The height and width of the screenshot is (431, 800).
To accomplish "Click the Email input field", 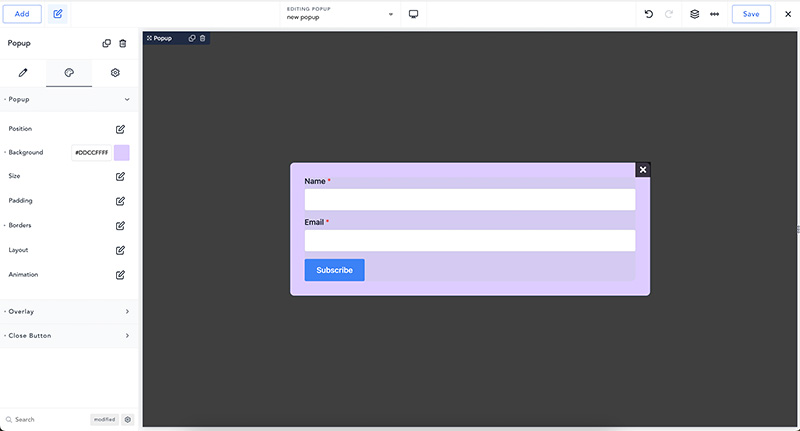I will point(470,240).
